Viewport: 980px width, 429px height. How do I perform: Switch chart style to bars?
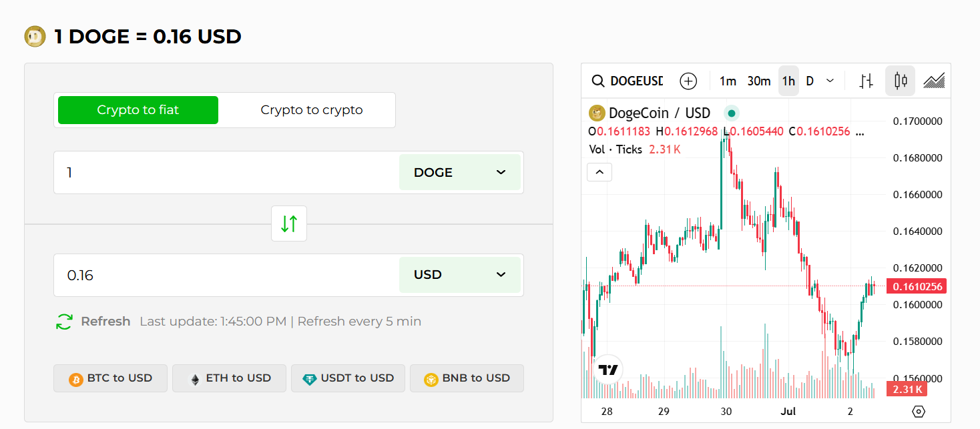click(866, 81)
